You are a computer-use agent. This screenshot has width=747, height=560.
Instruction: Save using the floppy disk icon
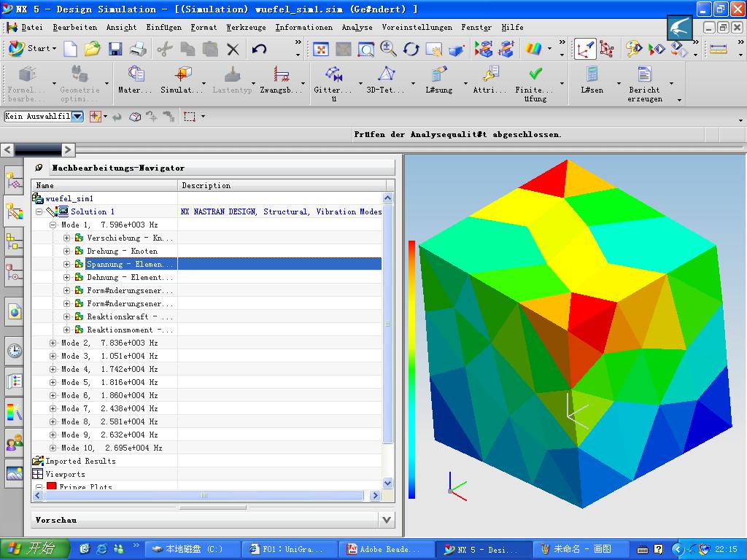click(x=115, y=49)
